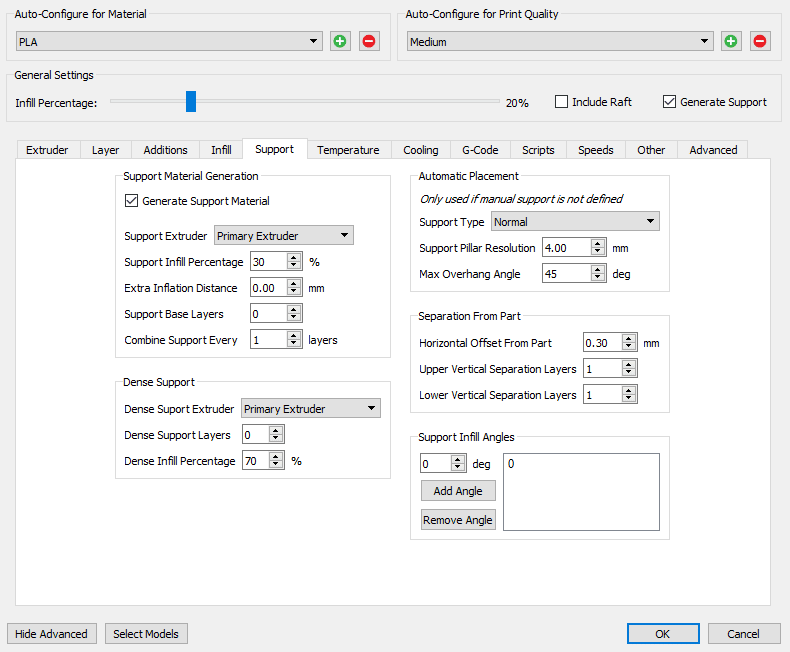Open the Scripts tab
790x652 pixels.
[538, 150]
